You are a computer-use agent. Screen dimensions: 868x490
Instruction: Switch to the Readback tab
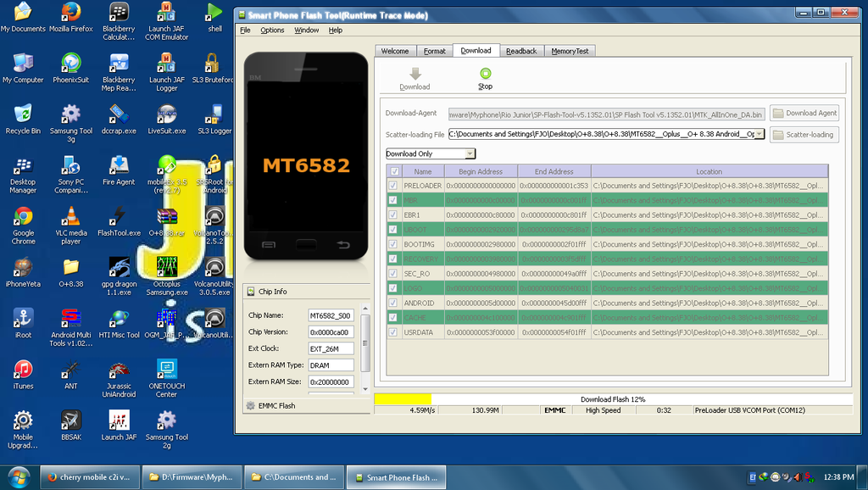coord(521,51)
